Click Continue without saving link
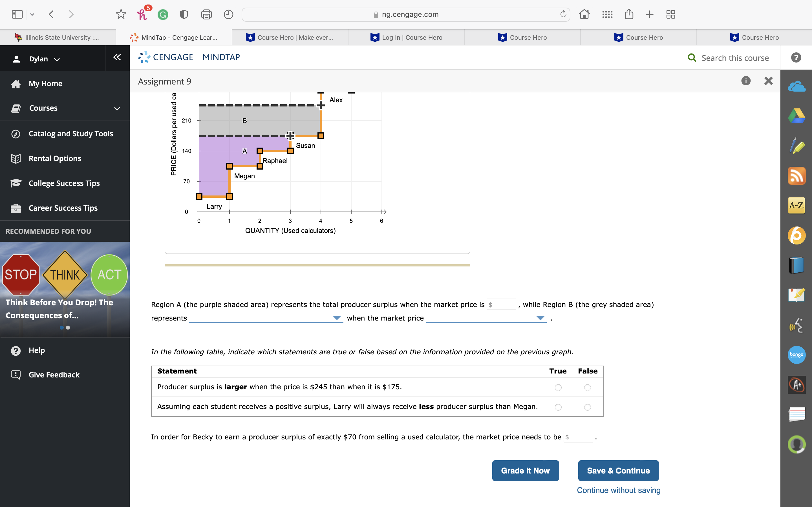Screen dimensions: 812x507 [x=618, y=490]
